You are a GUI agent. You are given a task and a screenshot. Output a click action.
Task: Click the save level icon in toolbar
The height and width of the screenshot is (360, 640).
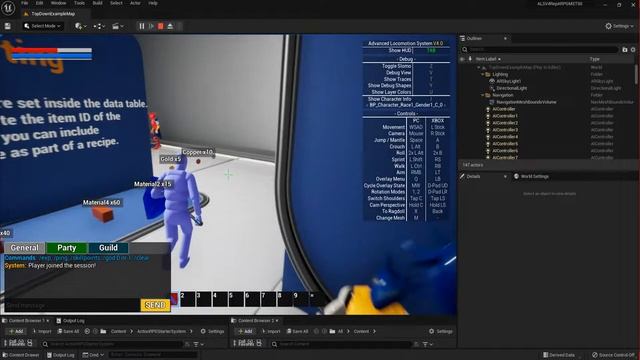(8, 26)
